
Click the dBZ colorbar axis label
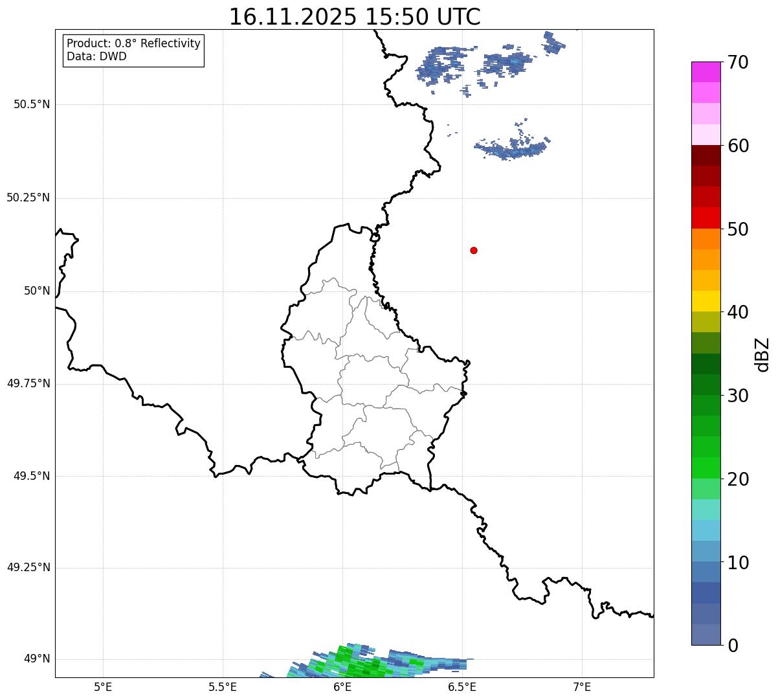(762, 354)
